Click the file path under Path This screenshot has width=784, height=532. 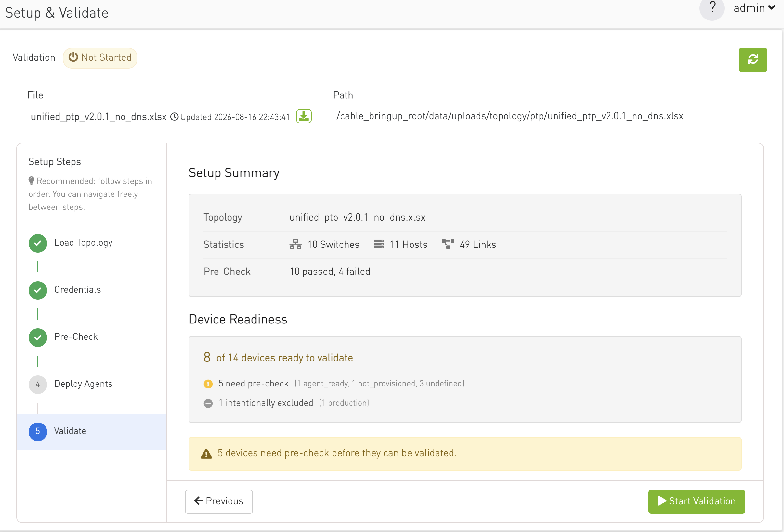(x=510, y=116)
